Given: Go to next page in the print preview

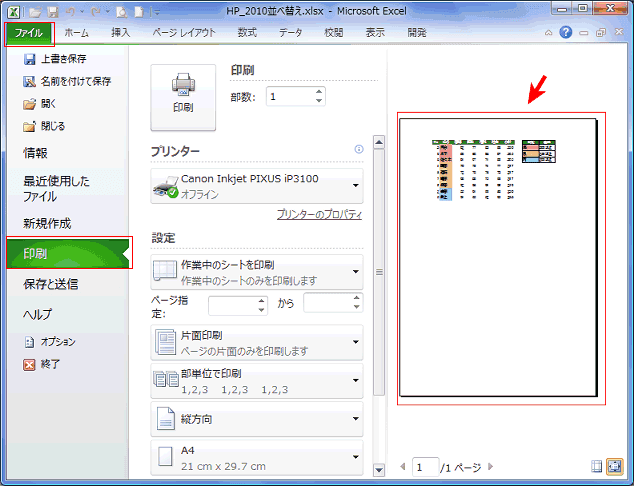Looking at the screenshot, I should coord(491,467).
